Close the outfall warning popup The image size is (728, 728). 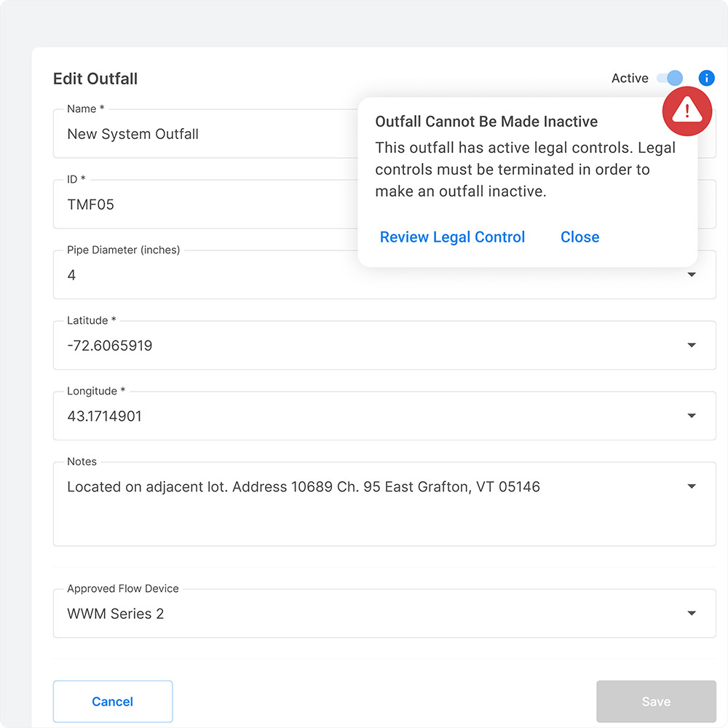pos(579,237)
